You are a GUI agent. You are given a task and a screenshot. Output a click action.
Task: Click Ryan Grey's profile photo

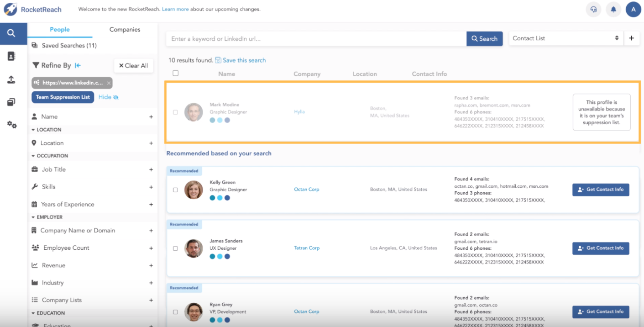(x=194, y=312)
